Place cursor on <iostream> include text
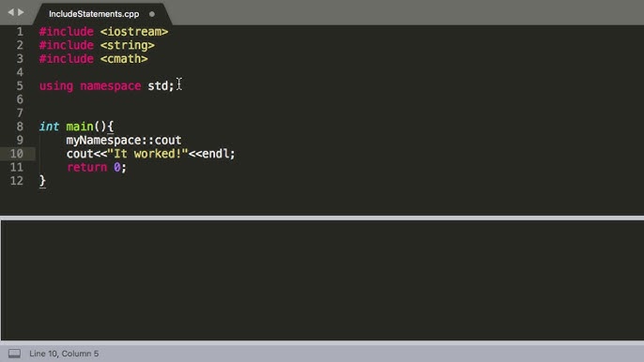This screenshot has height=362, width=644. (134, 32)
